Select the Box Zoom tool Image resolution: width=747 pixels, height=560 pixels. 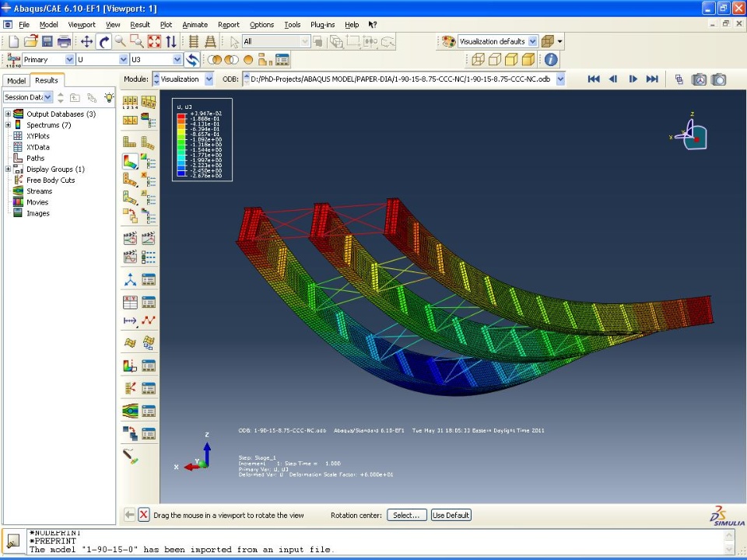137,41
